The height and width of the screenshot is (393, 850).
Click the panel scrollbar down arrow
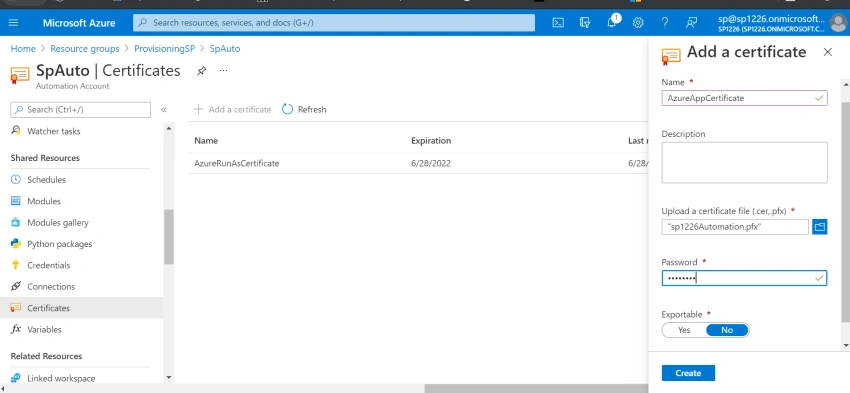point(845,345)
